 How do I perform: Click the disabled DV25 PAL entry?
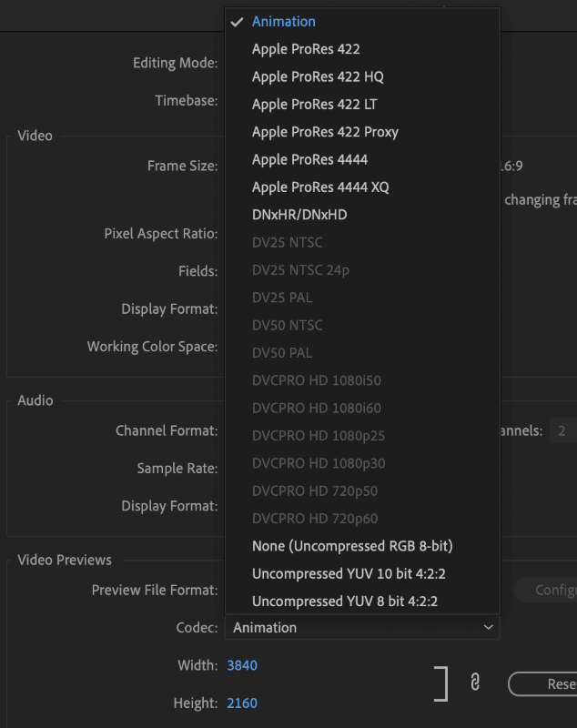coord(362,298)
